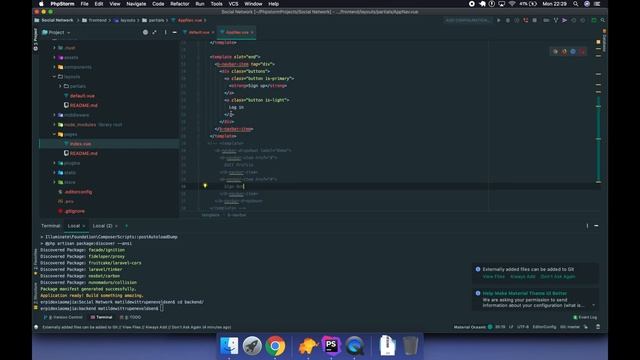The image size is (640, 360).
Task: Open the Project panel options menu
Action: pos(165,32)
